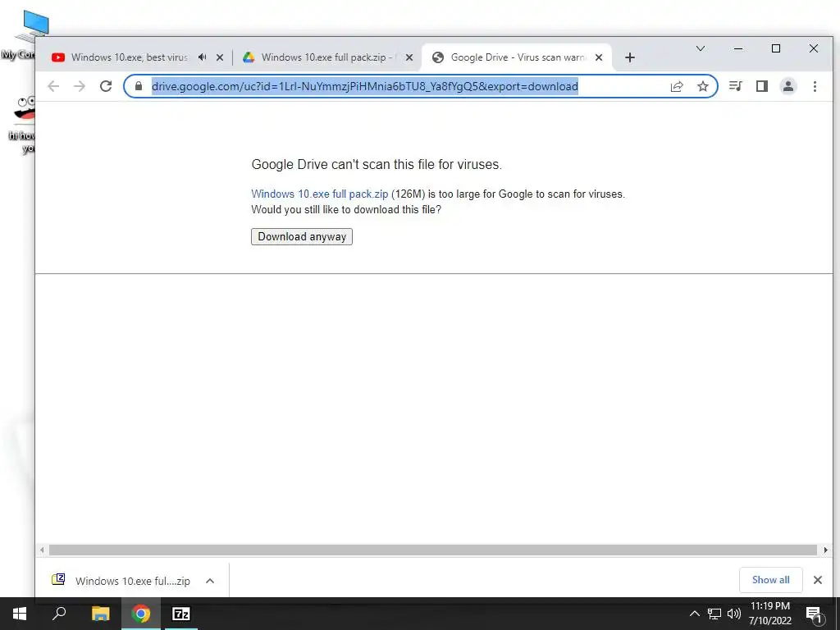Select the cartoon face desktop icon

tap(22, 125)
